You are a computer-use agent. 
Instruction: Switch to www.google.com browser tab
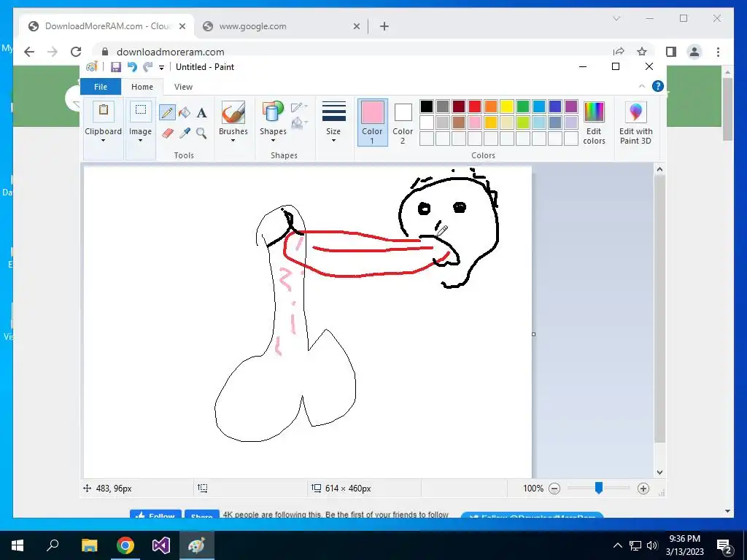pos(280,26)
